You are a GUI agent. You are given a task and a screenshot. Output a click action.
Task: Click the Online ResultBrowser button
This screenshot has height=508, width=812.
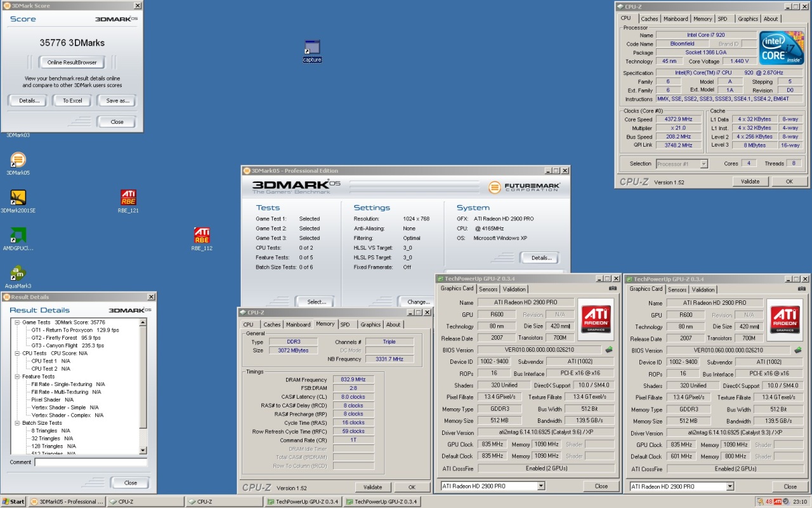tap(72, 62)
